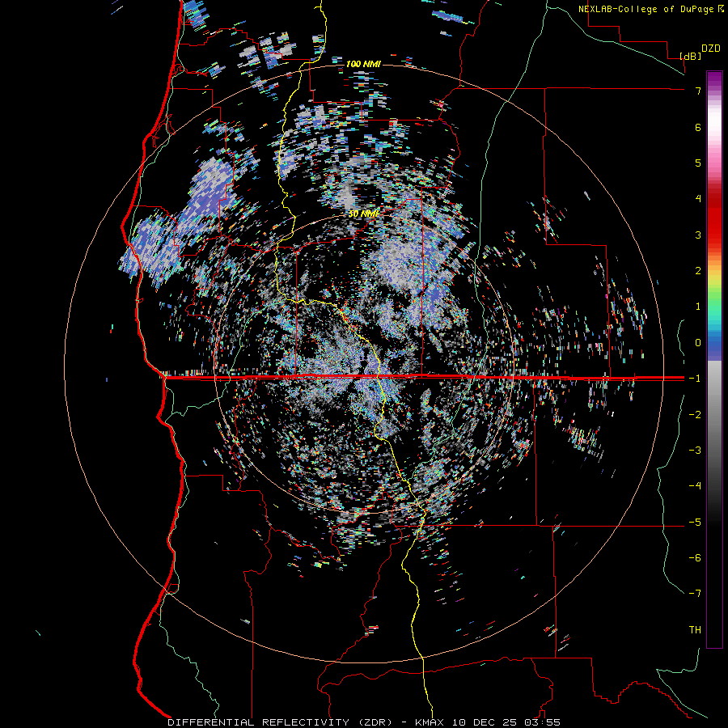Image resolution: width=728 pixels, height=728 pixels.
Task: Click the 6 dB tick on the color scale
Action: [698, 127]
